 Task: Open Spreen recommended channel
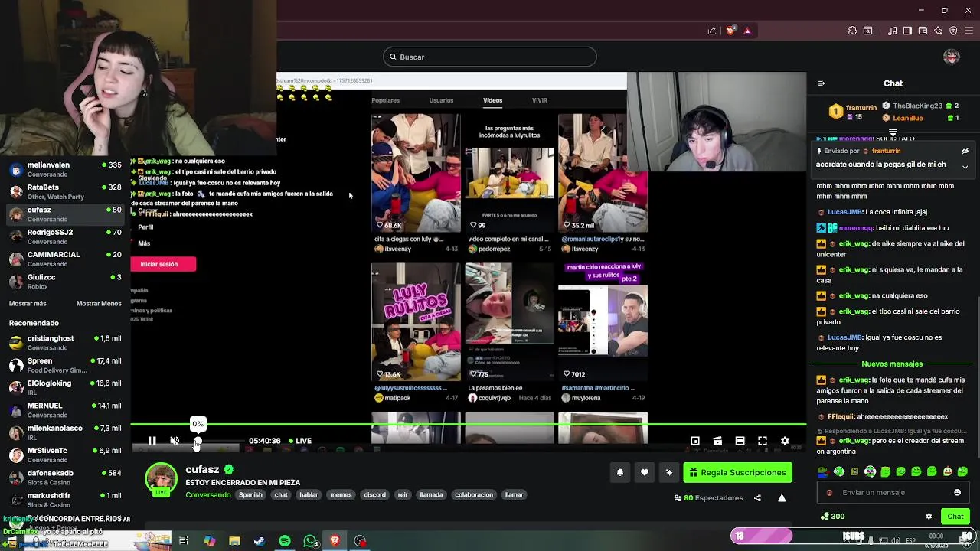click(x=65, y=365)
